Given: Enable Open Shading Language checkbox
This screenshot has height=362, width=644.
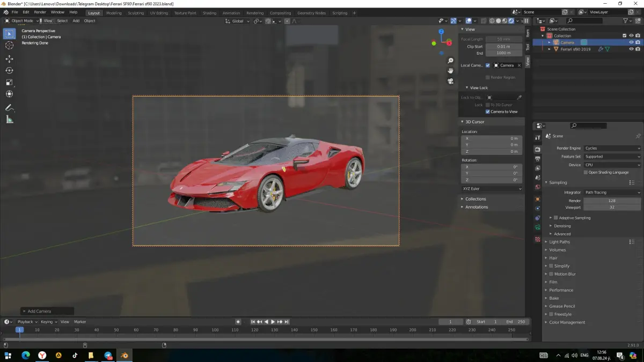Looking at the screenshot, I should pyautogui.click(x=586, y=173).
